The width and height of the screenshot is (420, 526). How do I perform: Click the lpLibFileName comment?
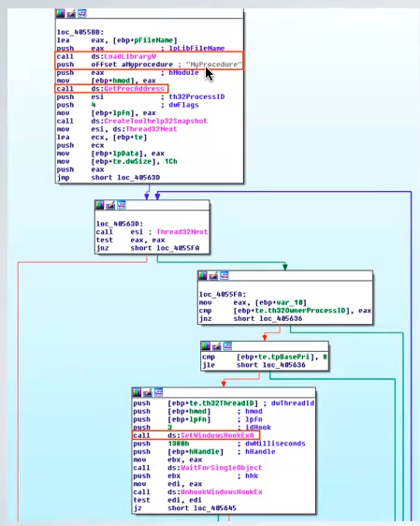pos(196,49)
